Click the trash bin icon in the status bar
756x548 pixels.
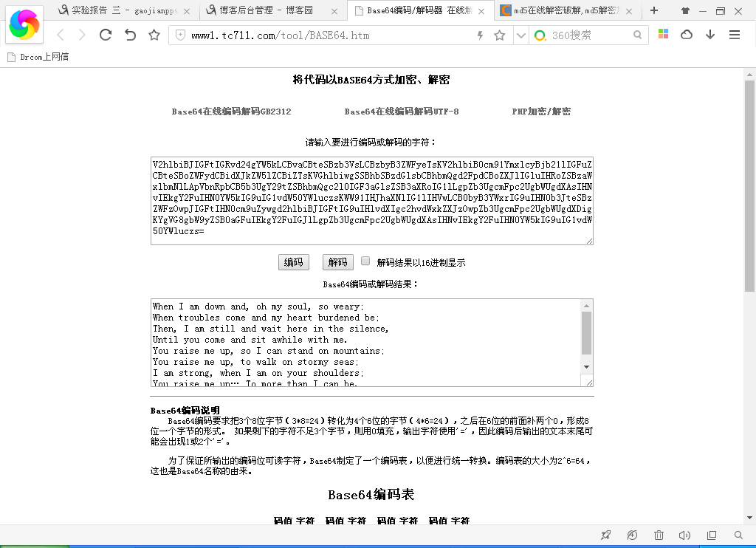(x=659, y=535)
